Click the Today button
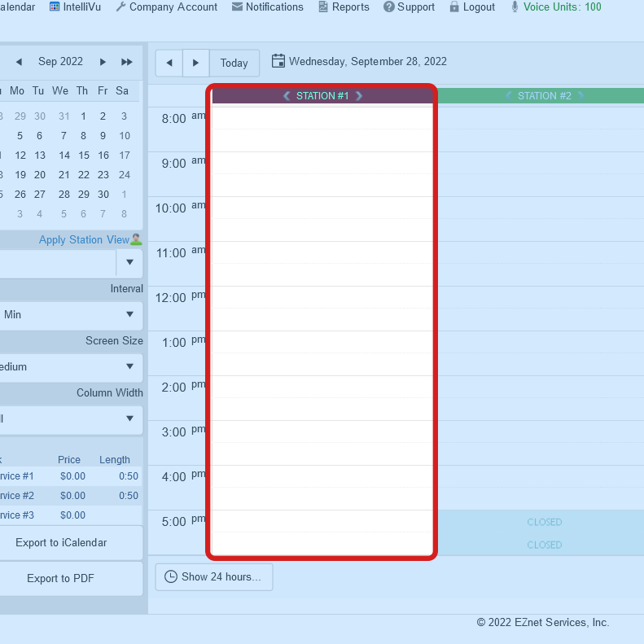This screenshot has height=644, width=644. click(234, 63)
